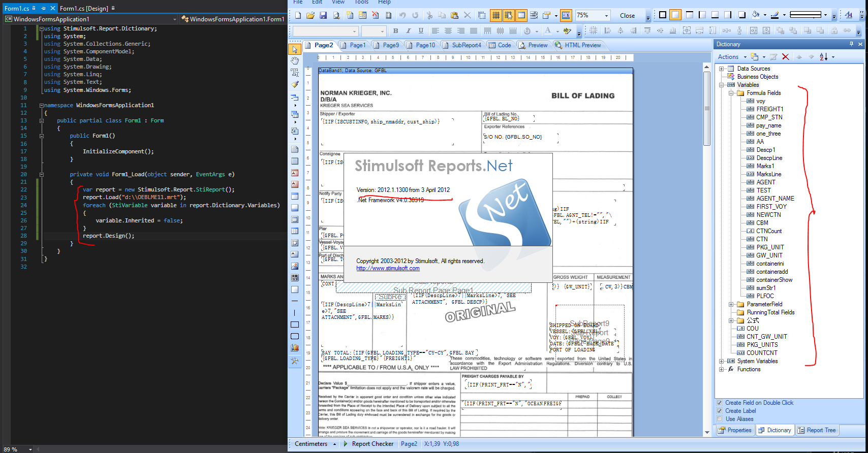Toggle 'Create Field on Double Click' checkbox
The image size is (868, 453).
(719, 403)
